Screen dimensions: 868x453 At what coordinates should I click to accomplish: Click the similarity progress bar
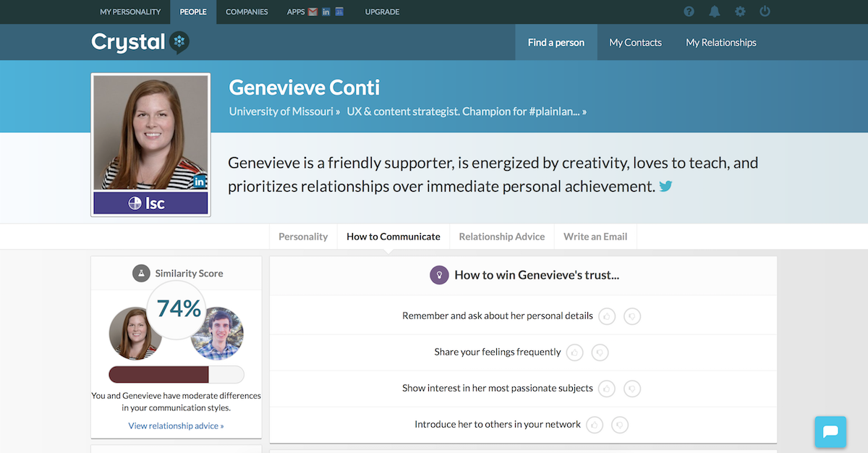[176, 374]
